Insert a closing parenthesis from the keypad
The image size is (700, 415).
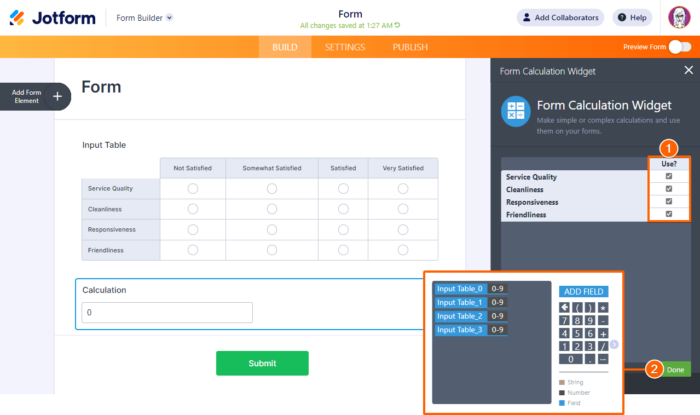(590, 307)
